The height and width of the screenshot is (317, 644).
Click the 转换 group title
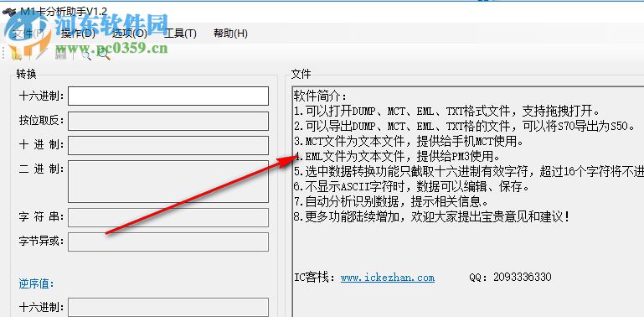[x=26, y=74]
